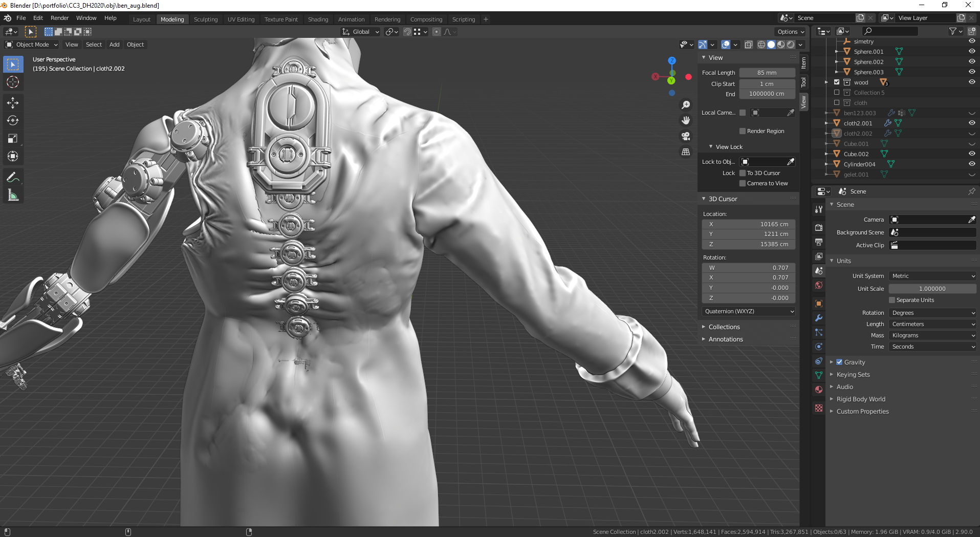Switch perspective/orthographic grid icon
The image size is (980, 537).
click(686, 152)
